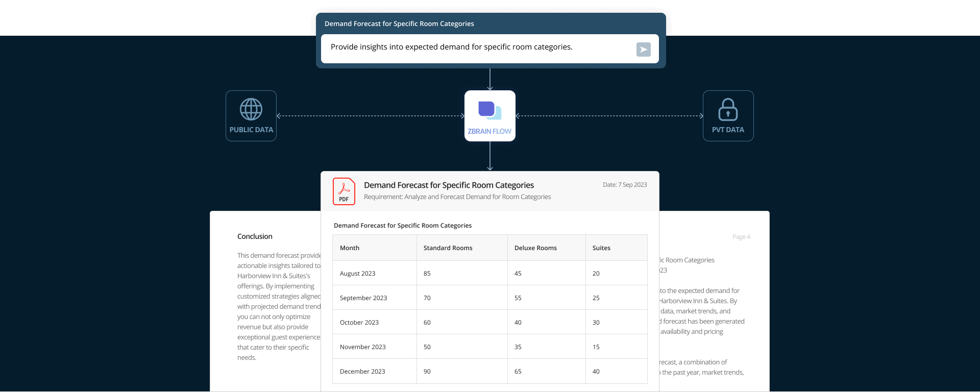Click the ZBrain Flow logo icon
The height and width of the screenshot is (392, 980).
(x=489, y=110)
